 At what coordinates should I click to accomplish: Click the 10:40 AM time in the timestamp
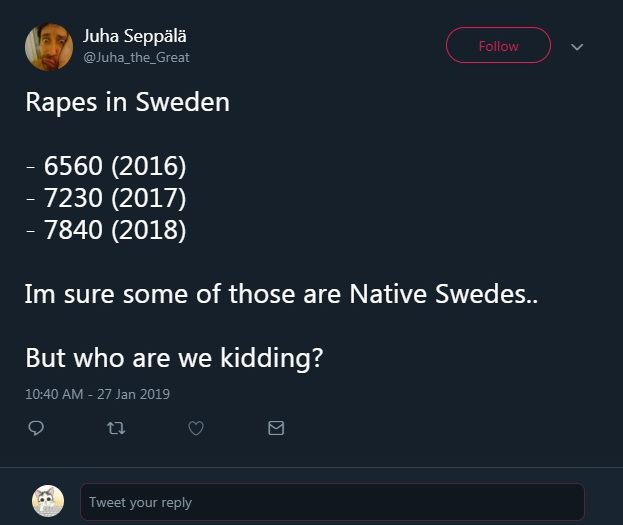(53, 394)
